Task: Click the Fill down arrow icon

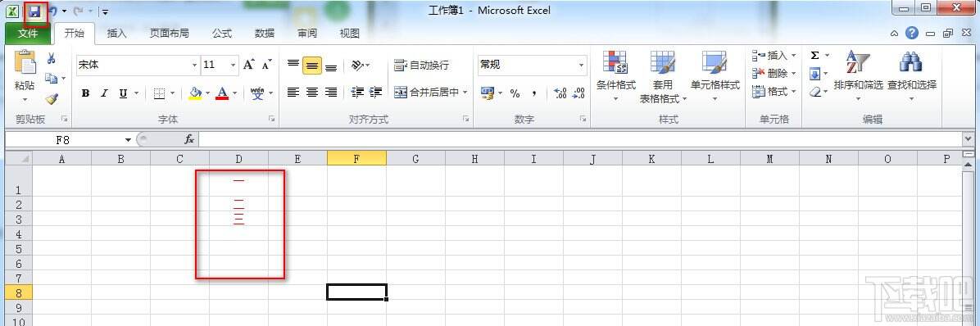Action: (815, 75)
